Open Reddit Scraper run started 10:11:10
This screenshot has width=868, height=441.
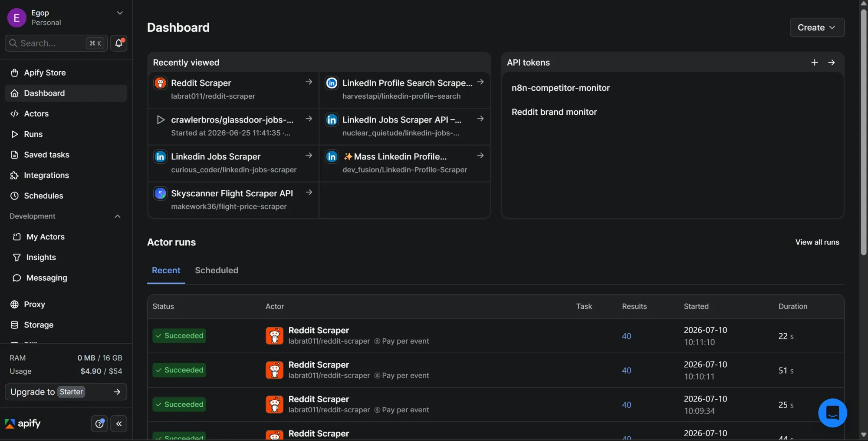496,335
